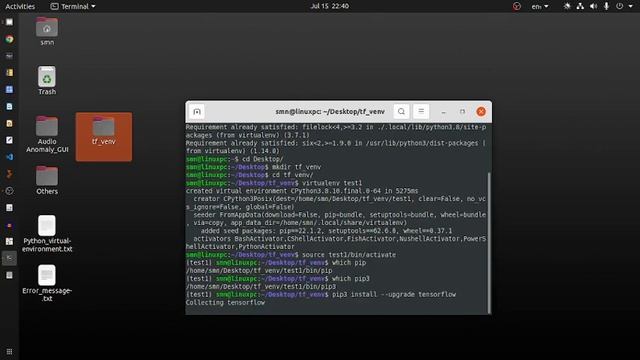Click the power icon in top bar

pos(620,6)
